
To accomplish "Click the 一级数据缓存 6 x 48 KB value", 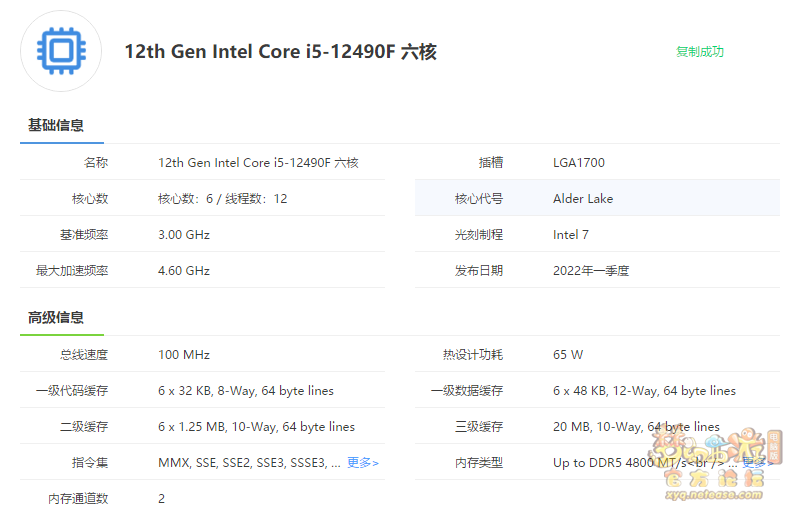I will click(644, 391).
